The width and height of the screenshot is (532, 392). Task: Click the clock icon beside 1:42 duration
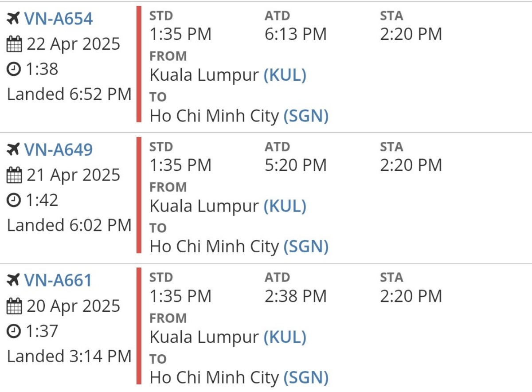pos(14,200)
